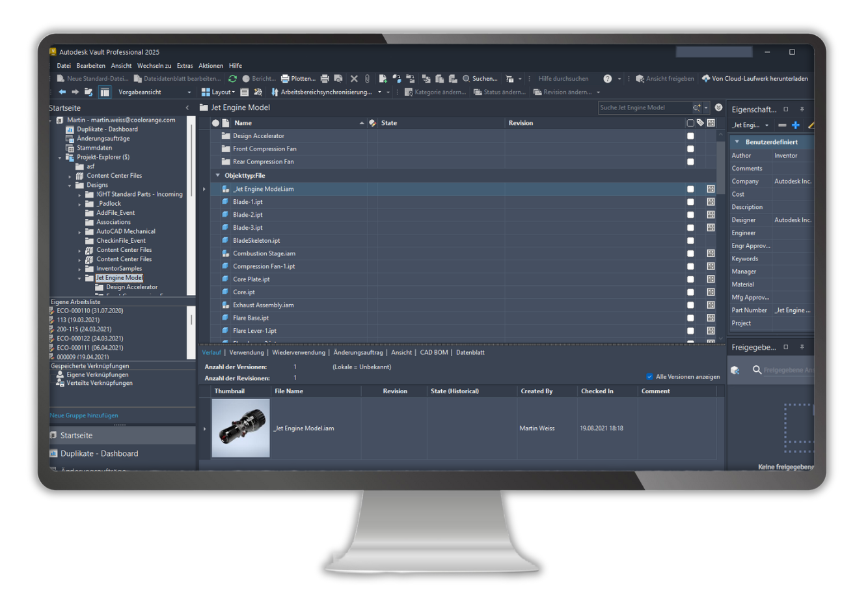Viewport: 868px width, 601px height.
Task: Click the go-to-folder icon next to the forward arrow
Action: (x=88, y=92)
